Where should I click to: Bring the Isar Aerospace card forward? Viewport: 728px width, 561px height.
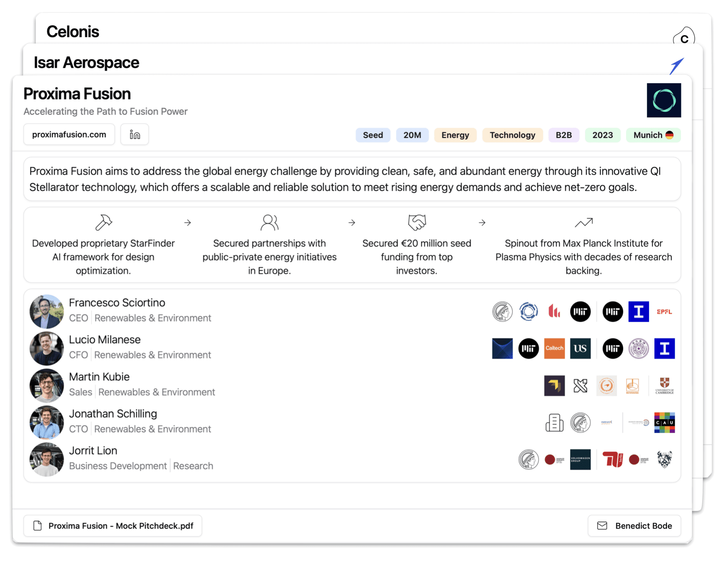pos(87,62)
